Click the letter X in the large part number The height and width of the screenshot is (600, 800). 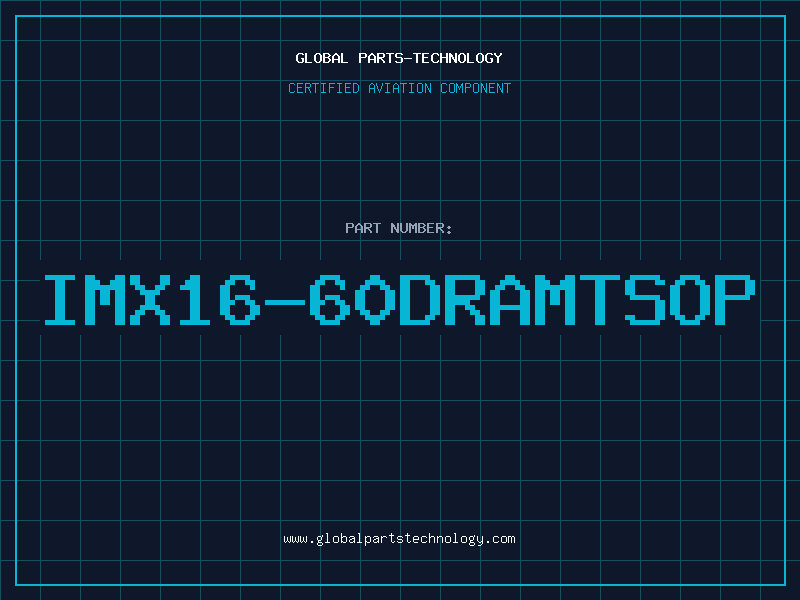pos(150,300)
